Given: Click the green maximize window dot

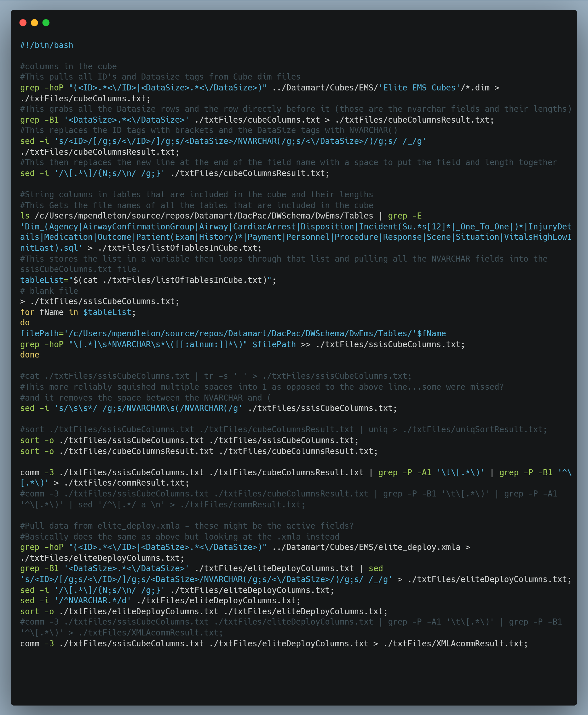Looking at the screenshot, I should [46, 22].
